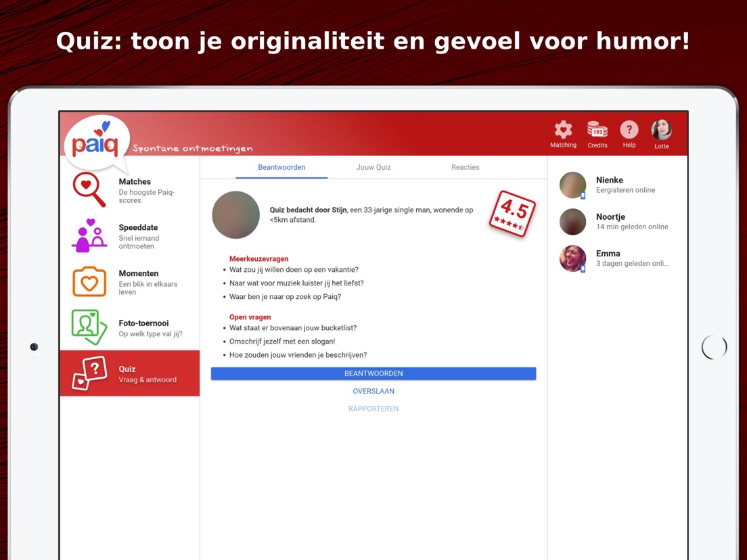The width and height of the screenshot is (747, 560).
Task: Click the 'Meerkeuzevragen' heading
Action: 258,258
